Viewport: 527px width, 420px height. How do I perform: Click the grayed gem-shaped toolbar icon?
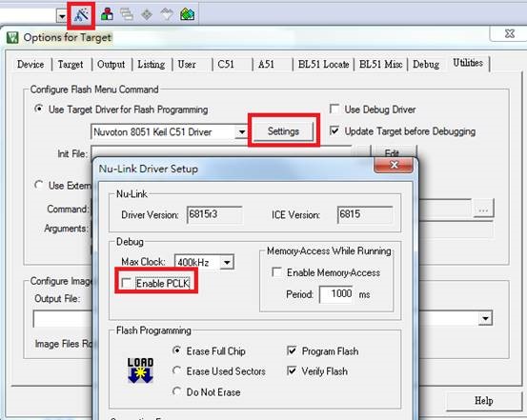click(x=167, y=14)
